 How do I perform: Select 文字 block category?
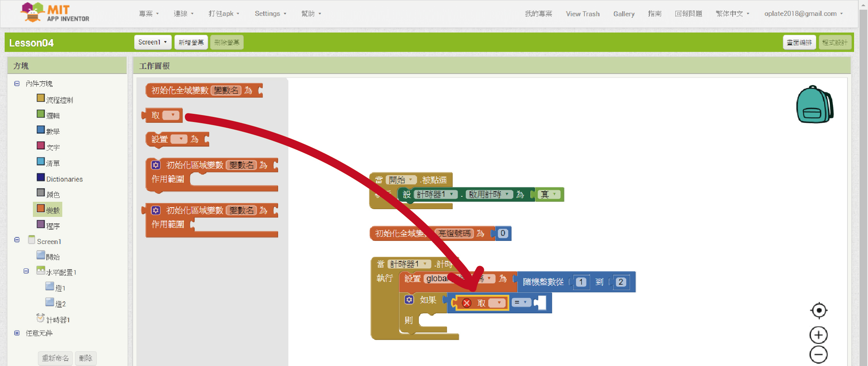click(48, 147)
